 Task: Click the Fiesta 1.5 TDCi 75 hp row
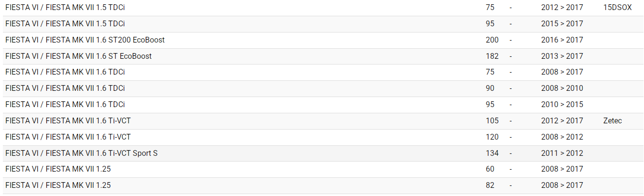[x=65, y=8]
